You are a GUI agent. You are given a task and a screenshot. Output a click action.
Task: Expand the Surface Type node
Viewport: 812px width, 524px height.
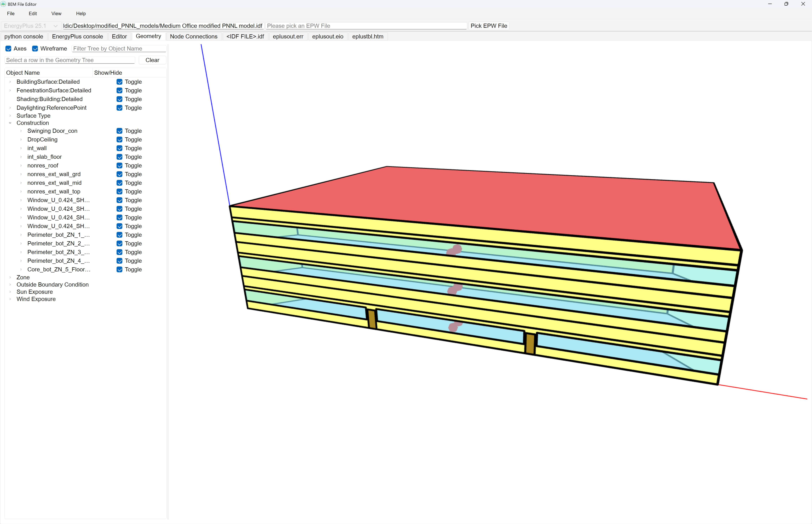pyautogui.click(x=10, y=116)
